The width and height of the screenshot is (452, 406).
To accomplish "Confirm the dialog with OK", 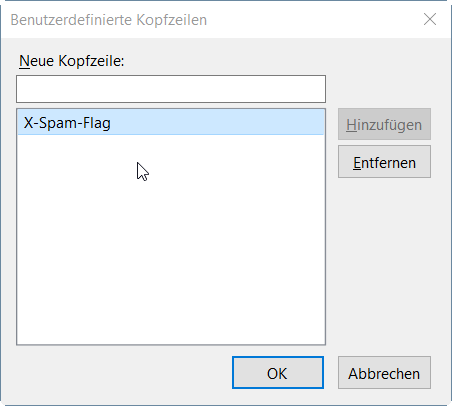I will tap(278, 373).
